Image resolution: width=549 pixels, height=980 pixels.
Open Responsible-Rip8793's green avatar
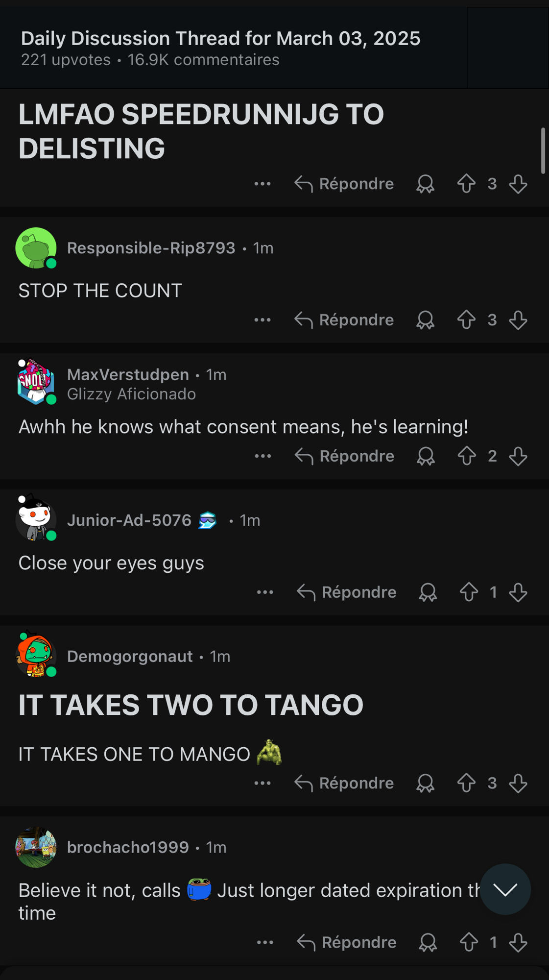point(36,248)
